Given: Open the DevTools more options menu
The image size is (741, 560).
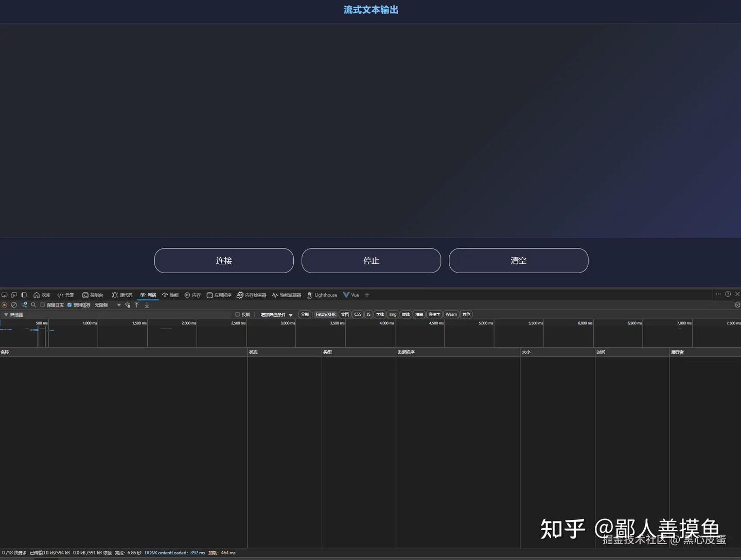Looking at the screenshot, I should (x=718, y=294).
